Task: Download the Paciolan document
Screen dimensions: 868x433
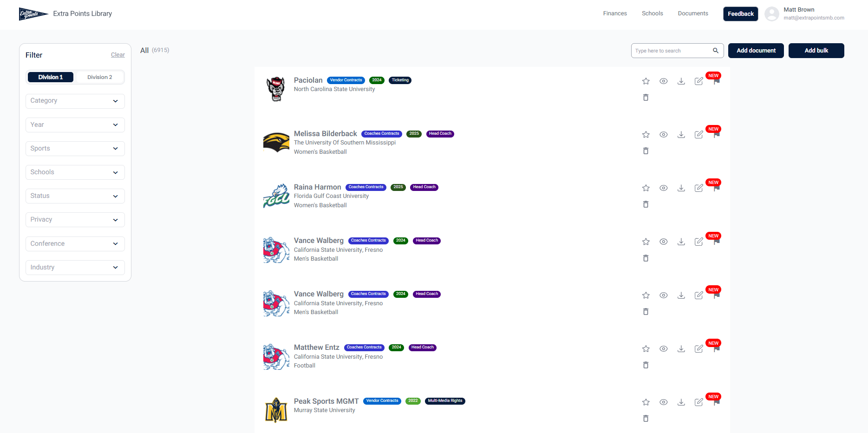Action: 681,81
